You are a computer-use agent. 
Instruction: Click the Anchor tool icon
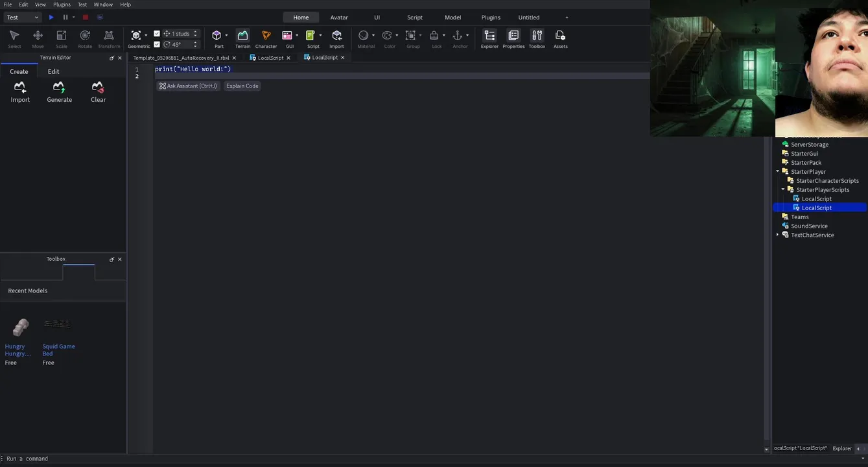[x=458, y=36]
